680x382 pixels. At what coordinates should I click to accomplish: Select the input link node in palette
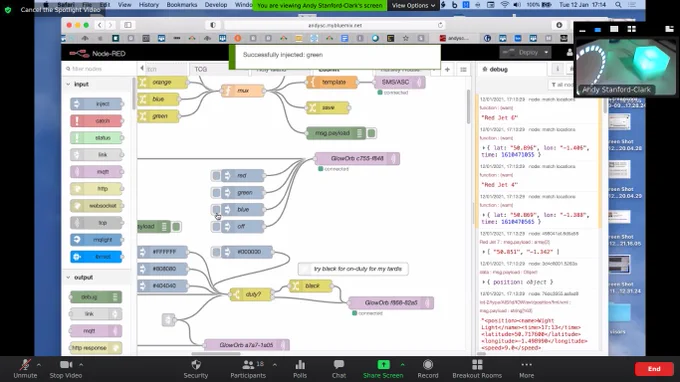tap(96, 155)
